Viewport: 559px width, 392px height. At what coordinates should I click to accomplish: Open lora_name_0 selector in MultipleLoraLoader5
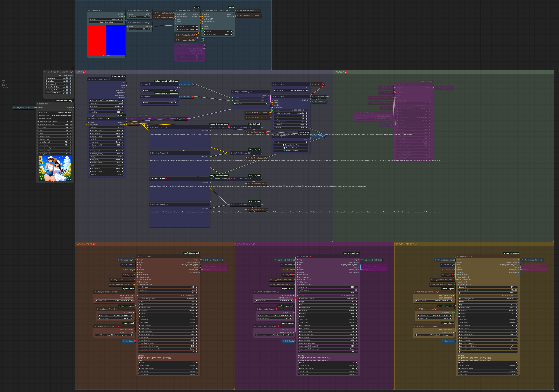107,133
